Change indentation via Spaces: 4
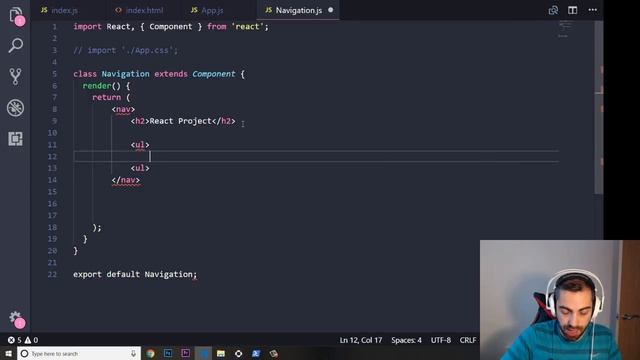Image resolution: width=640 pixels, height=360 pixels. click(406, 340)
